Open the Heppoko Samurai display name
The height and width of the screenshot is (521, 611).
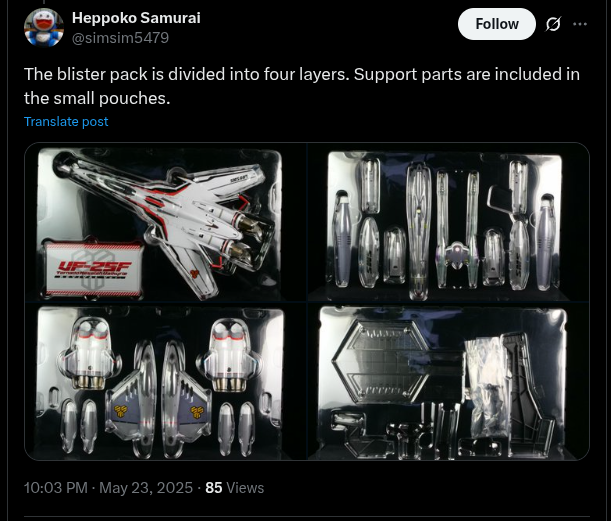tap(136, 18)
